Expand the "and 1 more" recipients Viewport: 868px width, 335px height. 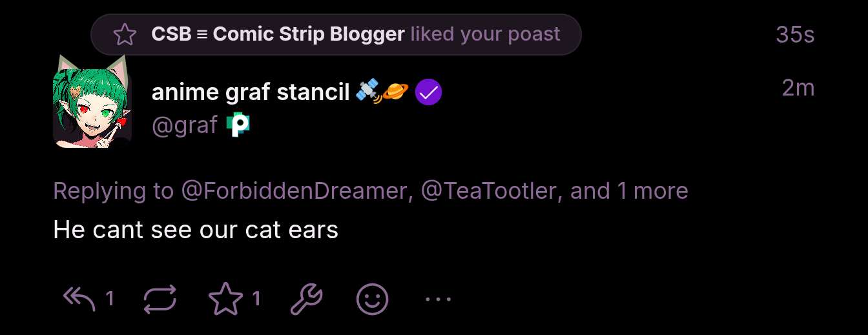click(629, 191)
